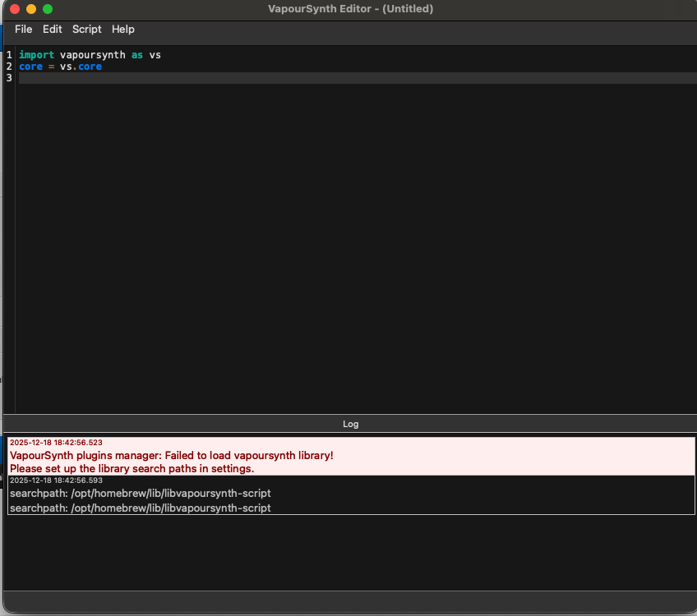
Task: Click the 'Please set up the library search paths' message
Action: pyautogui.click(x=132, y=469)
